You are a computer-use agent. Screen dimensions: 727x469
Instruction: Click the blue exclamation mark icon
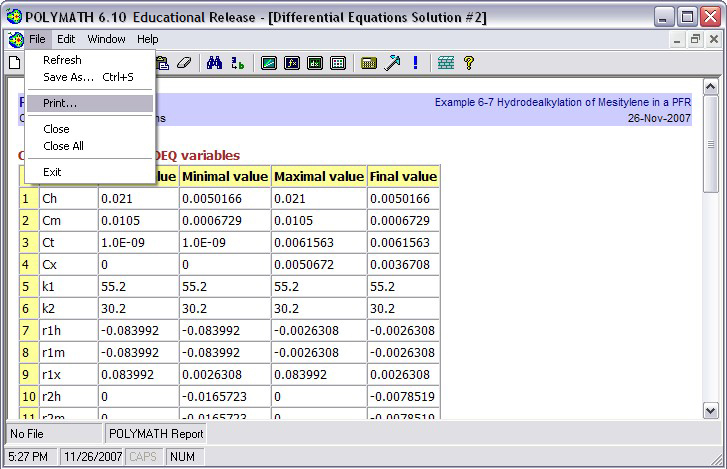click(415, 62)
